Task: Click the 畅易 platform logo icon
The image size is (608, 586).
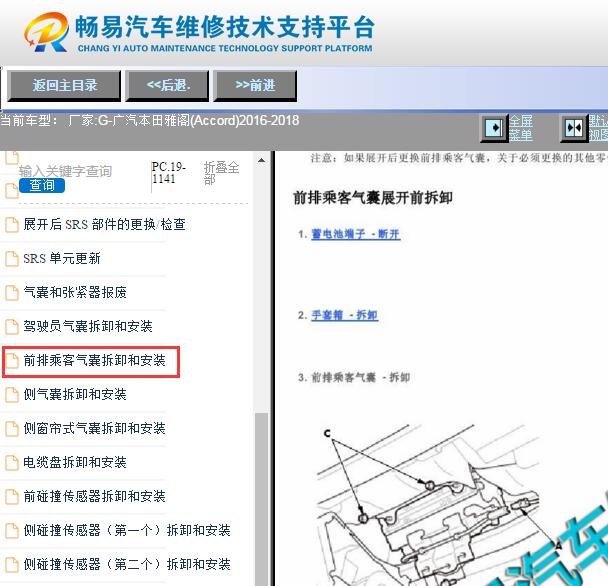Action: click(x=47, y=32)
